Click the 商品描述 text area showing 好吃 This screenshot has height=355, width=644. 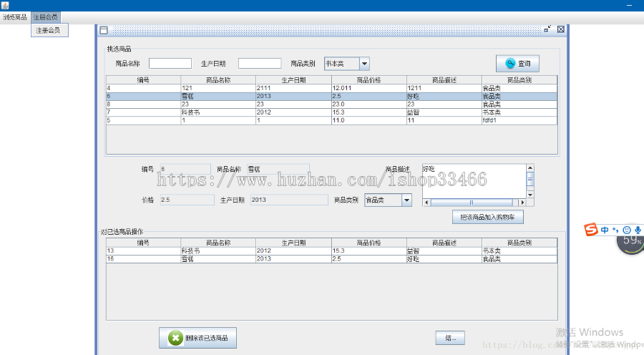click(x=474, y=181)
